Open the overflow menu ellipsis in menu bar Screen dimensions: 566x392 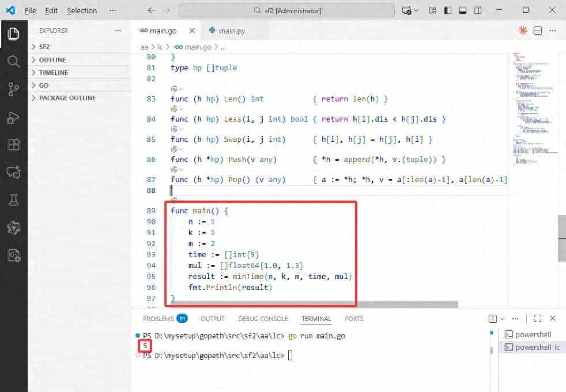[x=112, y=10]
